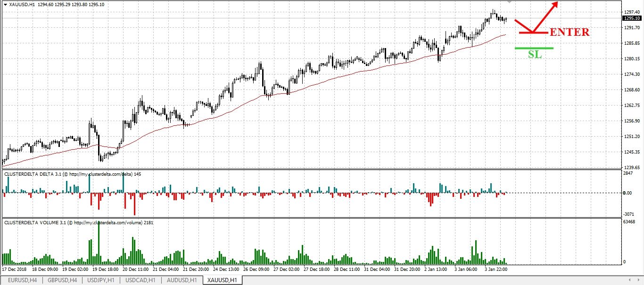Image resolution: width=644 pixels, height=285 pixels.
Task: Open the one-click trading triangle beside XAUUSD,H1
Action: pyautogui.click(x=5, y=4)
